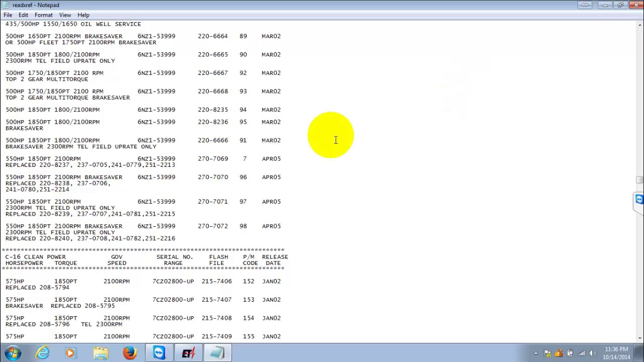Open the Windows Start menu
Image resolution: width=644 pixels, height=362 pixels.
12,353
